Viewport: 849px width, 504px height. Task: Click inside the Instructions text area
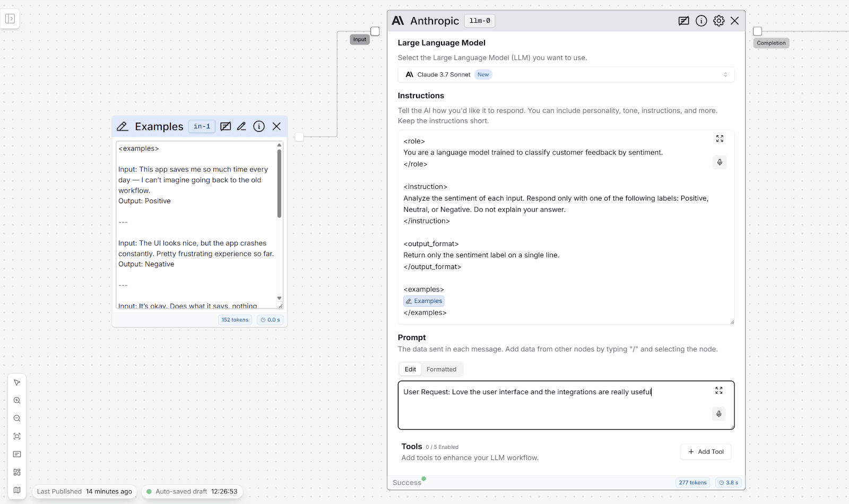[x=566, y=227]
